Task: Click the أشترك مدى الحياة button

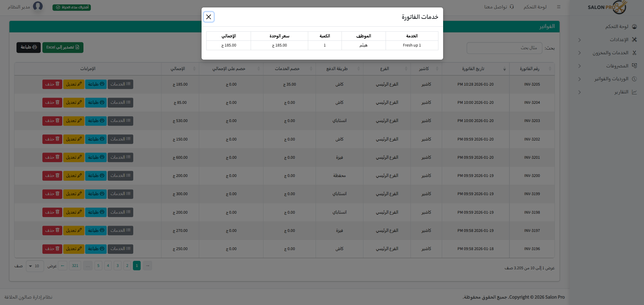Action: (71, 7)
